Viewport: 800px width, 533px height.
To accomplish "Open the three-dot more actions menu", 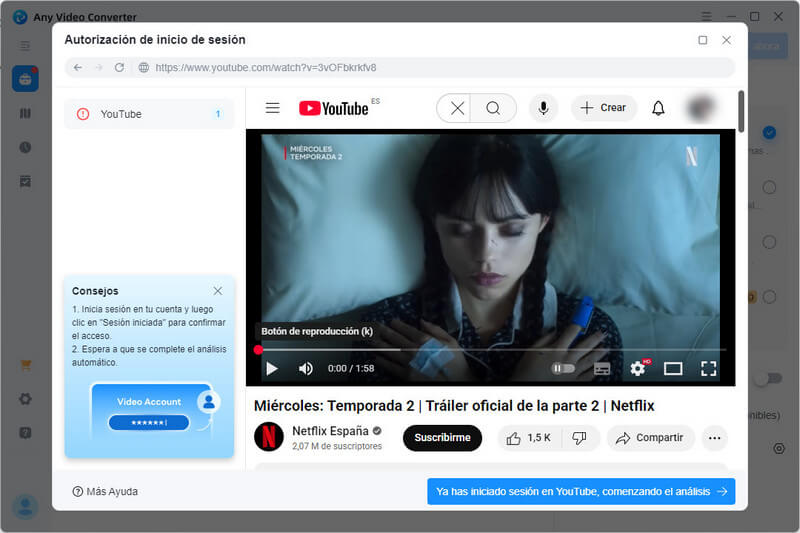I will point(714,438).
